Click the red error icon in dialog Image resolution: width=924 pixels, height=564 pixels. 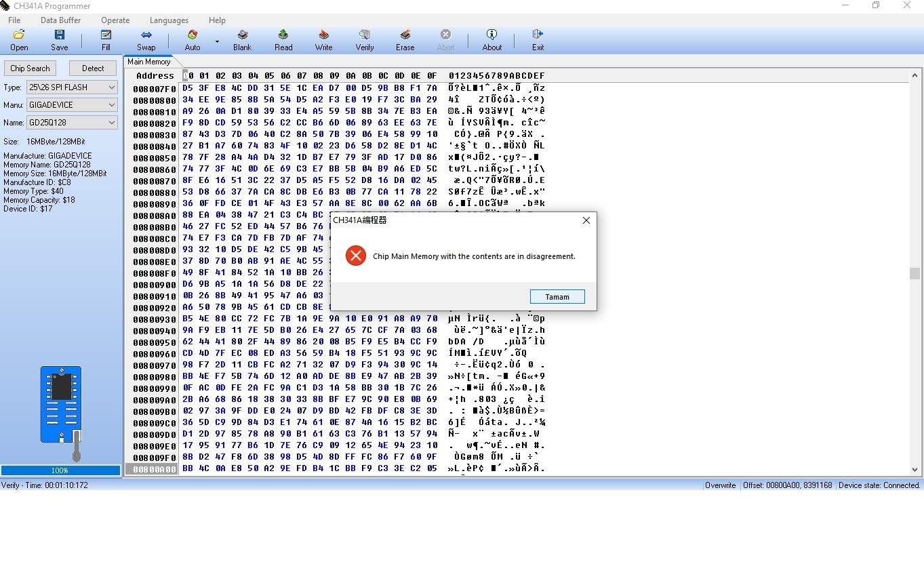tap(355, 256)
